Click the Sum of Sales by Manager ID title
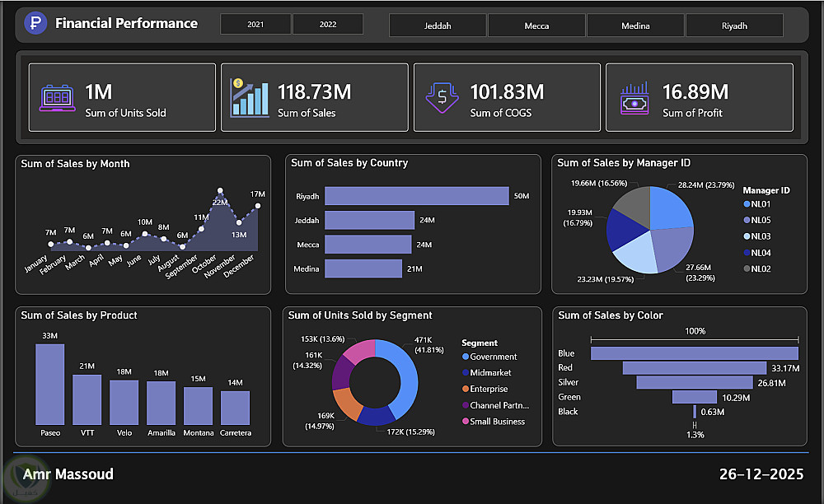This screenshot has height=504, width=824. click(624, 163)
